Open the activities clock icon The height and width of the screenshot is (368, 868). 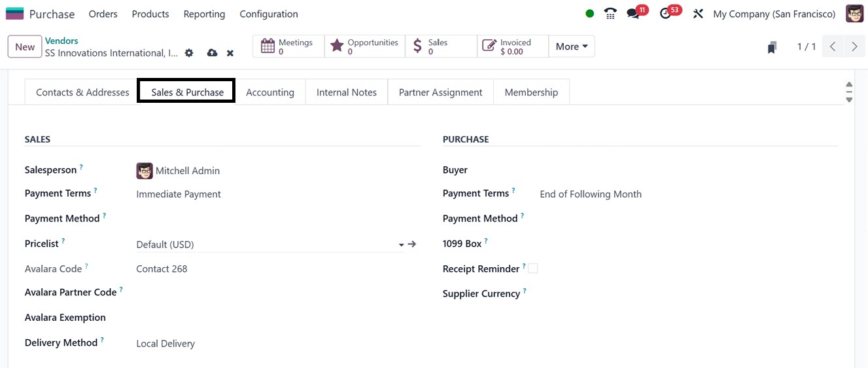tap(666, 14)
